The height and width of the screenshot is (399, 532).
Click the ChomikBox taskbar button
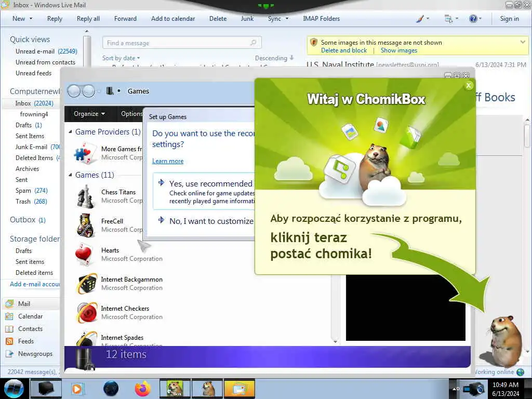pyautogui.click(x=175, y=389)
